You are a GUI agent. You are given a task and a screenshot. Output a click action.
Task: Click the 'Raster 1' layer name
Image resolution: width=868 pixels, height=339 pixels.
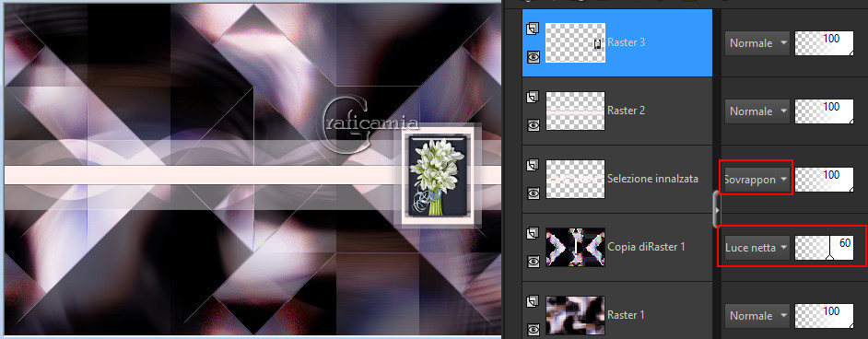(626, 315)
